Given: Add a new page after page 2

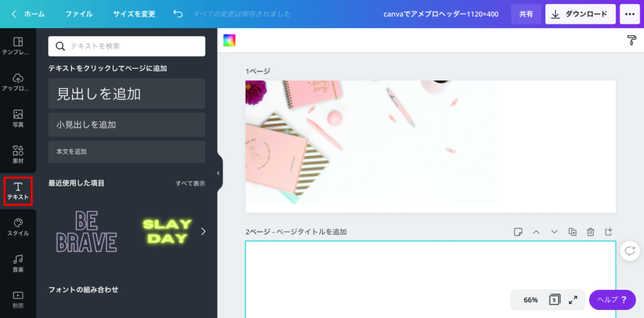Looking at the screenshot, I should (609, 231).
